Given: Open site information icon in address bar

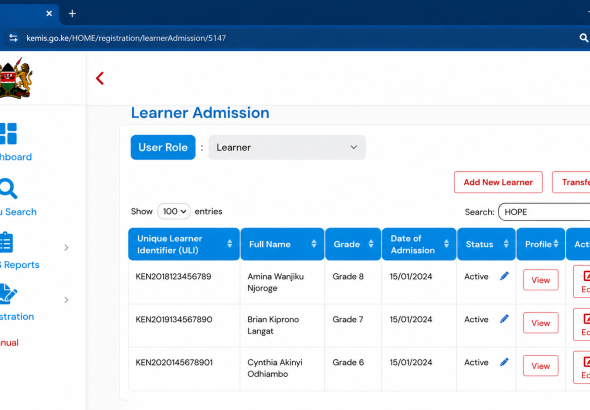Looking at the screenshot, I should tap(14, 38).
